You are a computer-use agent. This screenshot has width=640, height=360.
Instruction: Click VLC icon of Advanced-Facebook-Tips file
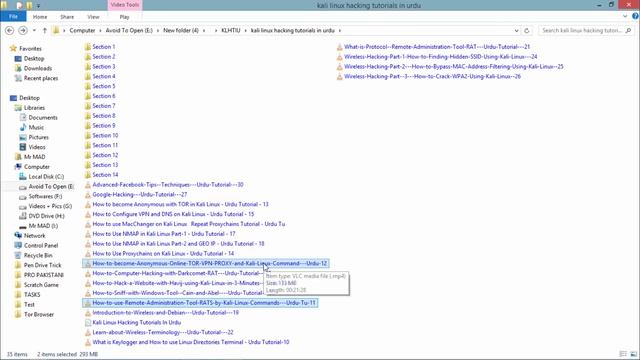(88, 185)
